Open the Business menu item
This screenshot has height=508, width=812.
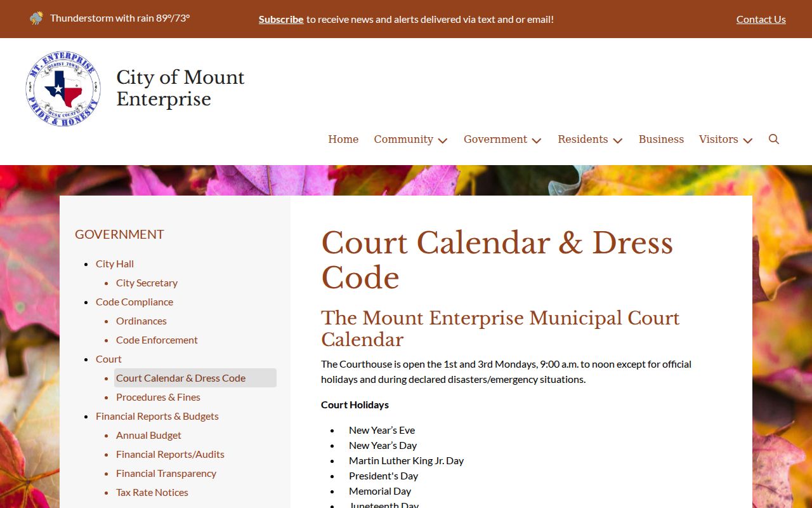click(661, 139)
